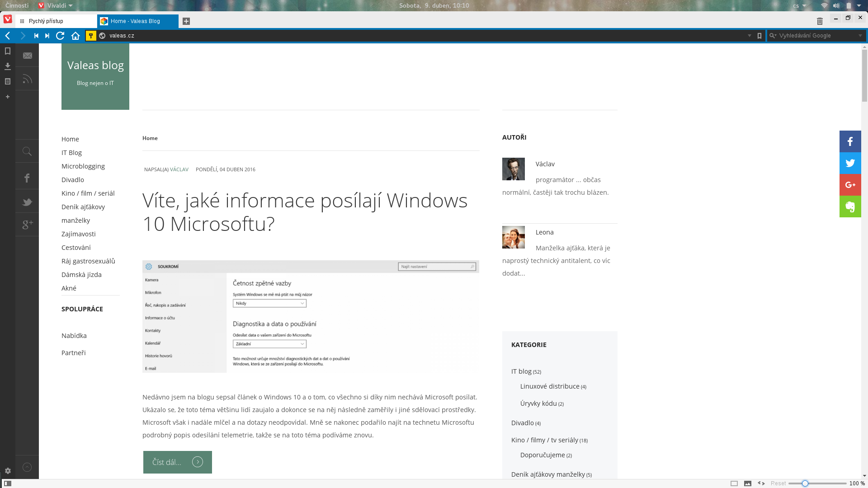Click Leona's avatar picture
Image resolution: width=868 pixels, height=488 pixels.
pyautogui.click(x=514, y=237)
